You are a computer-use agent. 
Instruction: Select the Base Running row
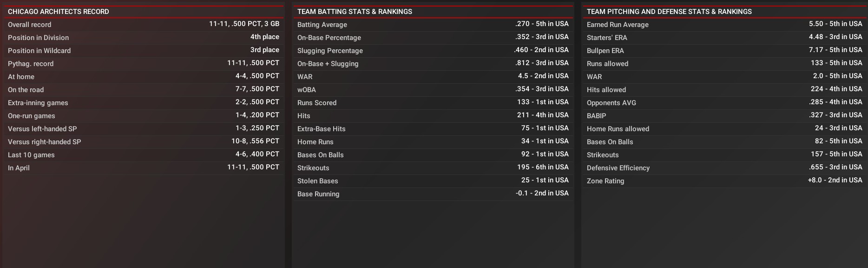point(433,194)
